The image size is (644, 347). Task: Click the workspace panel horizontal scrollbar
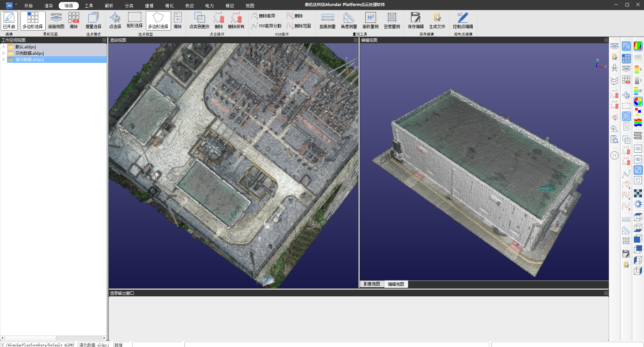click(x=54, y=338)
